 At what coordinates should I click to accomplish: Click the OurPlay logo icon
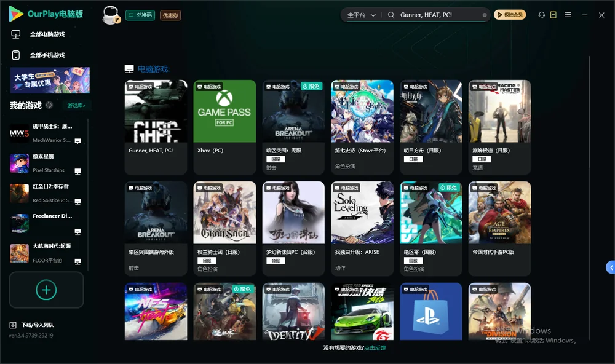pyautogui.click(x=16, y=14)
